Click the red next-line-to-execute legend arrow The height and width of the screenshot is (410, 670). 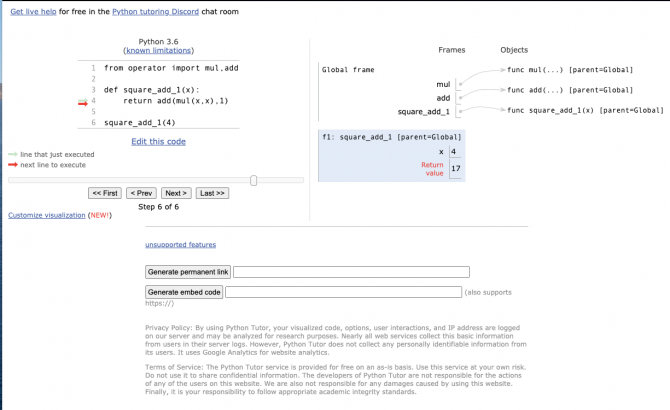12,163
